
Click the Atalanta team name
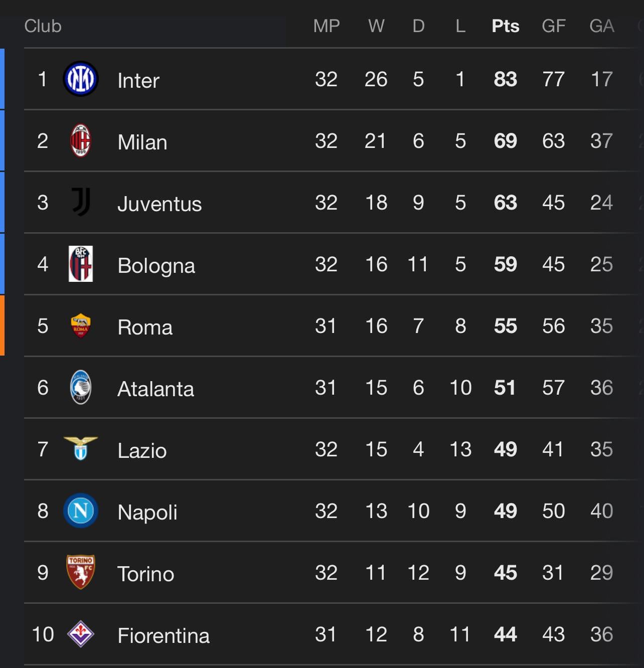click(155, 389)
